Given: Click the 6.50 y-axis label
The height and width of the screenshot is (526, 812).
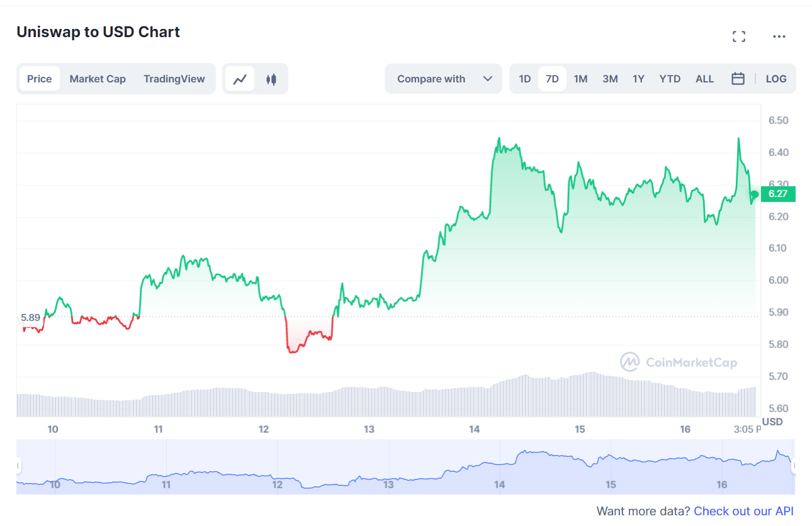Looking at the screenshot, I should coord(779,120).
